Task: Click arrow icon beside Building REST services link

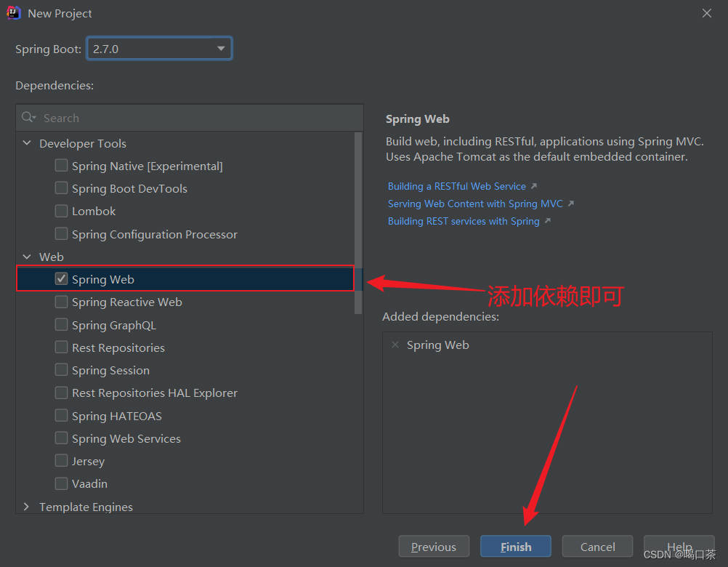Action: [547, 221]
